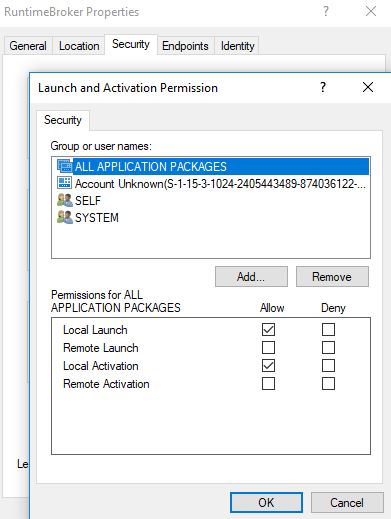The image size is (391, 519).
Task: Check Allow for Remote Launch
Action: tap(268, 348)
